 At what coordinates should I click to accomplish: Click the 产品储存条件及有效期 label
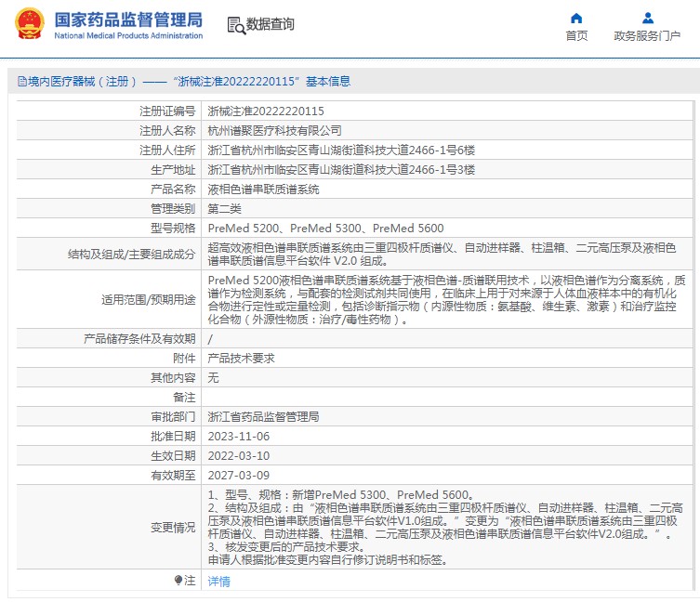pyautogui.click(x=139, y=339)
